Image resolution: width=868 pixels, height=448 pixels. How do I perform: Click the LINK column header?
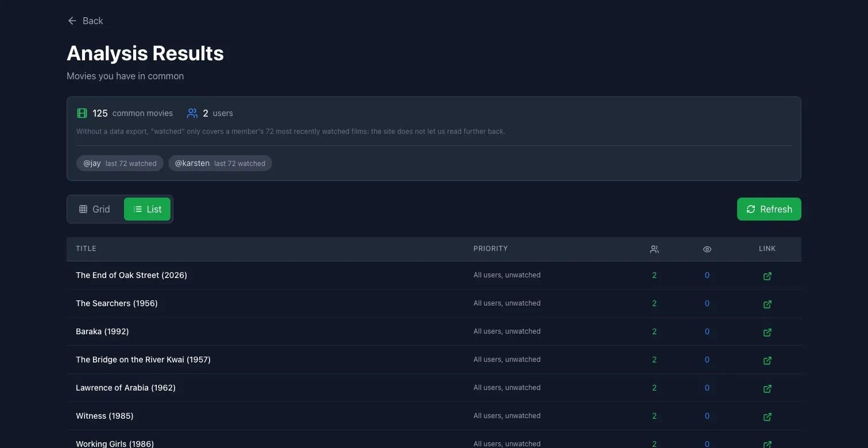[x=767, y=249]
